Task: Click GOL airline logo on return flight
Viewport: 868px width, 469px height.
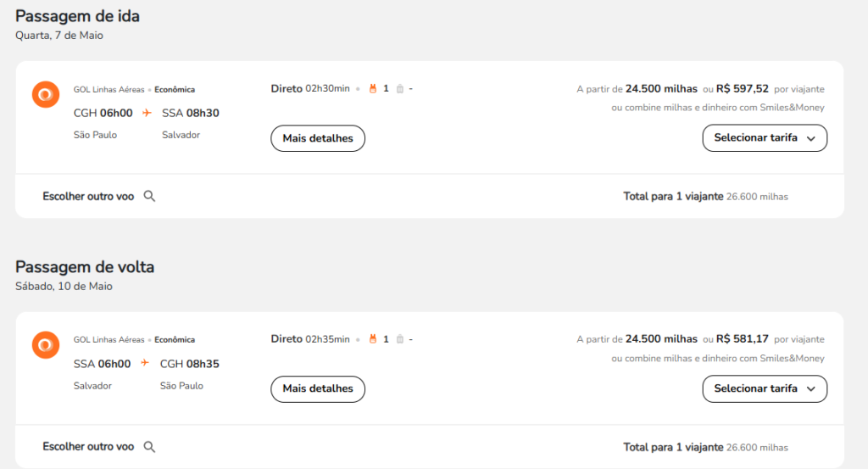Action: [x=45, y=345]
